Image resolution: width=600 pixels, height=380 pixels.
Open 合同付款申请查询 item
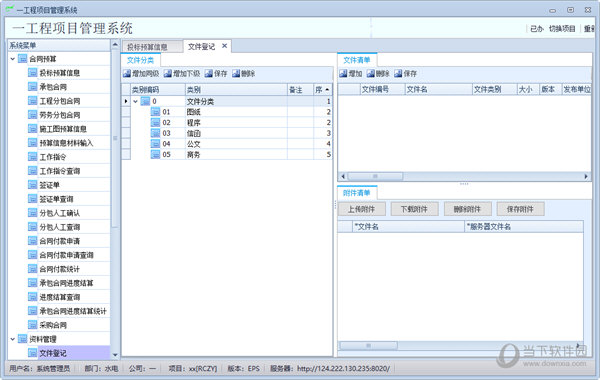[66, 255]
